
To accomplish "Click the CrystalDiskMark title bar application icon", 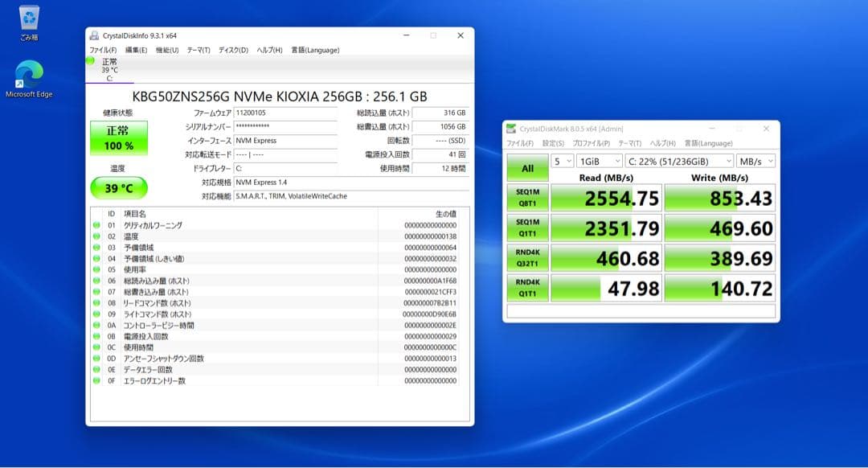I will pyautogui.click(x=511, y=128).
